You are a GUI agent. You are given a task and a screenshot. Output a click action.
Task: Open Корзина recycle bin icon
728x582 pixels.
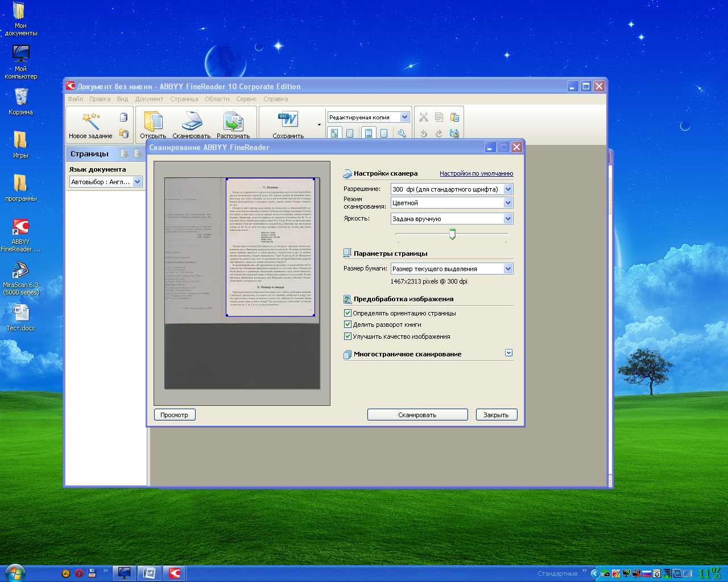click(x=20, y=101)
